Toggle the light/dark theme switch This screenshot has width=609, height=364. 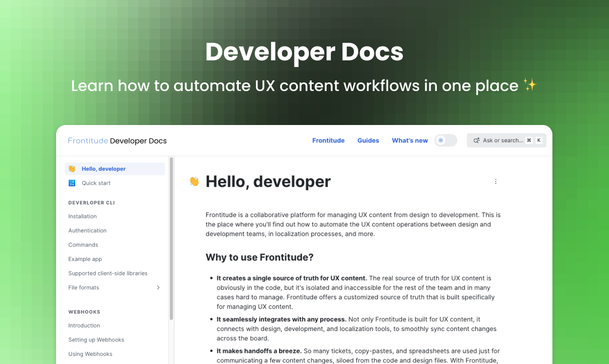tap(446, 140)
